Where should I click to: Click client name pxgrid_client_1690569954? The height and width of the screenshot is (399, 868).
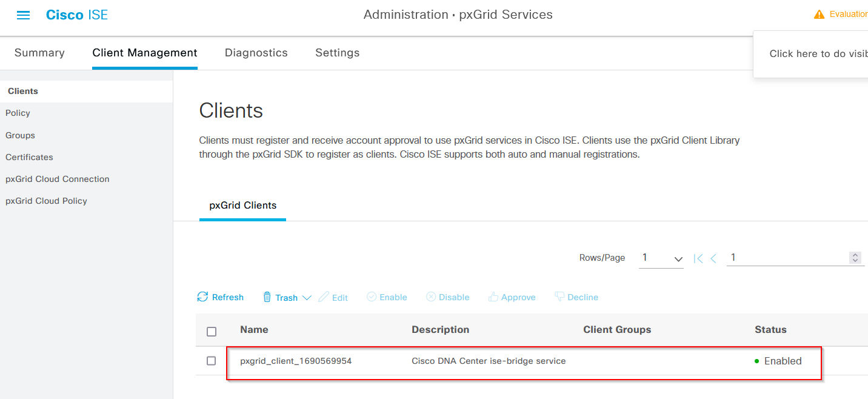(x=296, y=361)
